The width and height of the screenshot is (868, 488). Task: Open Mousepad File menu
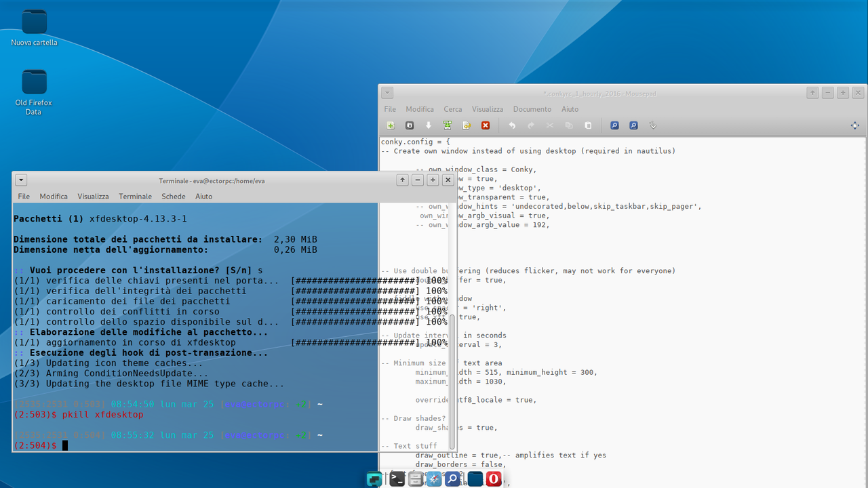pos(390,109)
